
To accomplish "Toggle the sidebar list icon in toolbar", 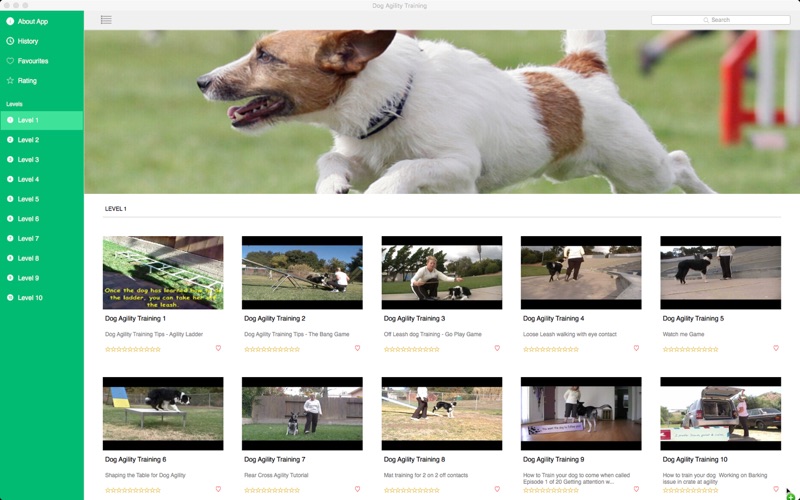I will [106, 20].
